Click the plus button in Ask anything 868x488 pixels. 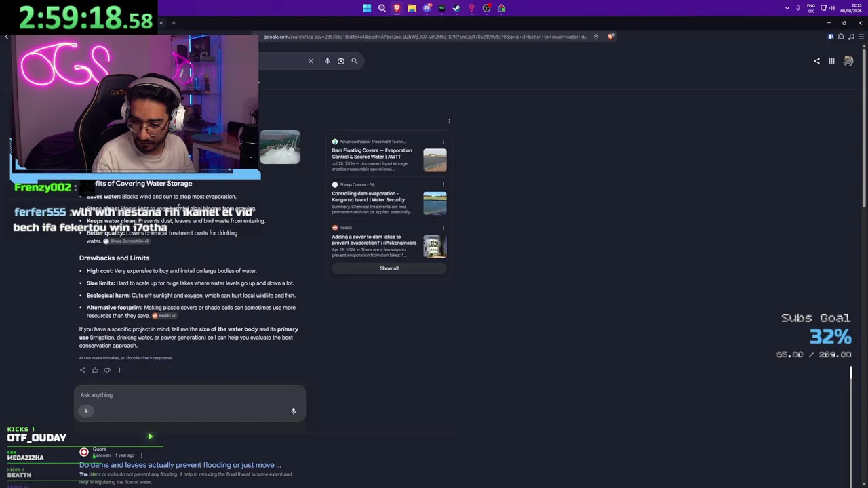click(86, 411)
